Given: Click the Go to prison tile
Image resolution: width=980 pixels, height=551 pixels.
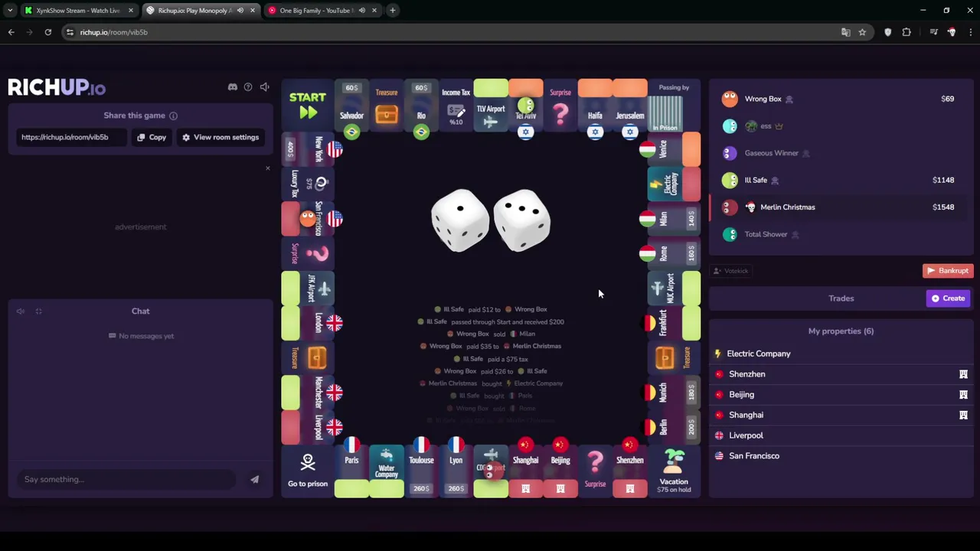Looking at the screenshot, I should point(308,471).
